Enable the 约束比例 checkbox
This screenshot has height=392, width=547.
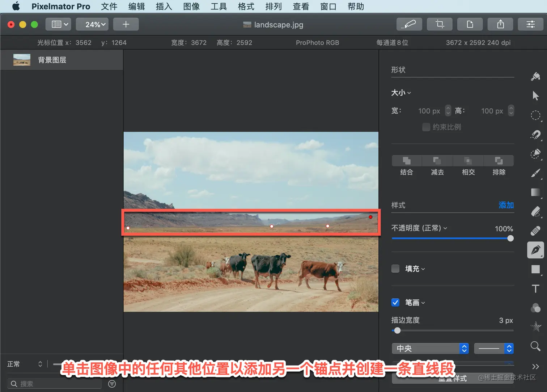[x=426, y=127]
